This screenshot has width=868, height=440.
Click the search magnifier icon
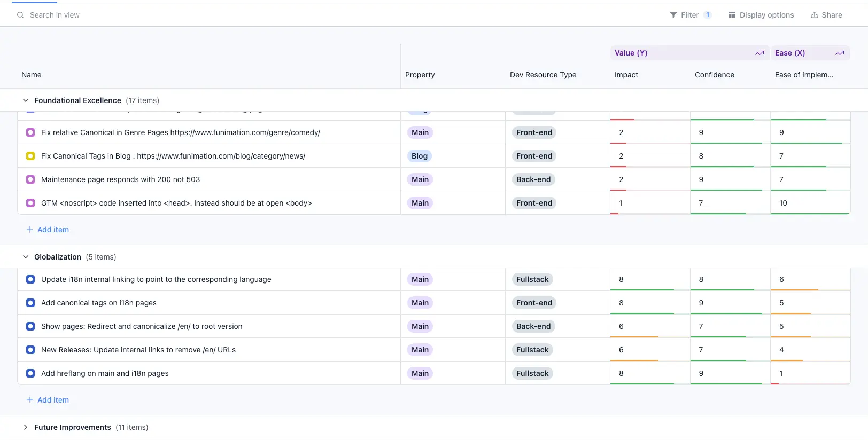point(20,15)
